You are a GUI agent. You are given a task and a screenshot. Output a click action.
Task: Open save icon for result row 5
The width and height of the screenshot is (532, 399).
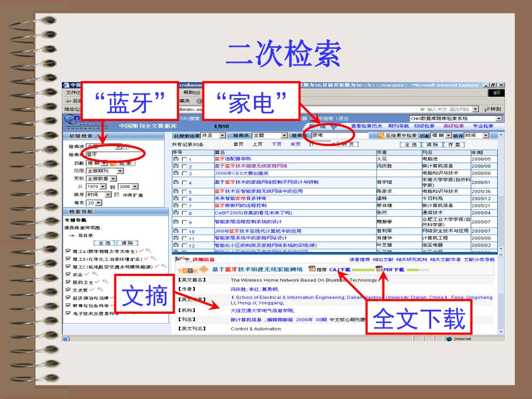[x=176, y=191]
